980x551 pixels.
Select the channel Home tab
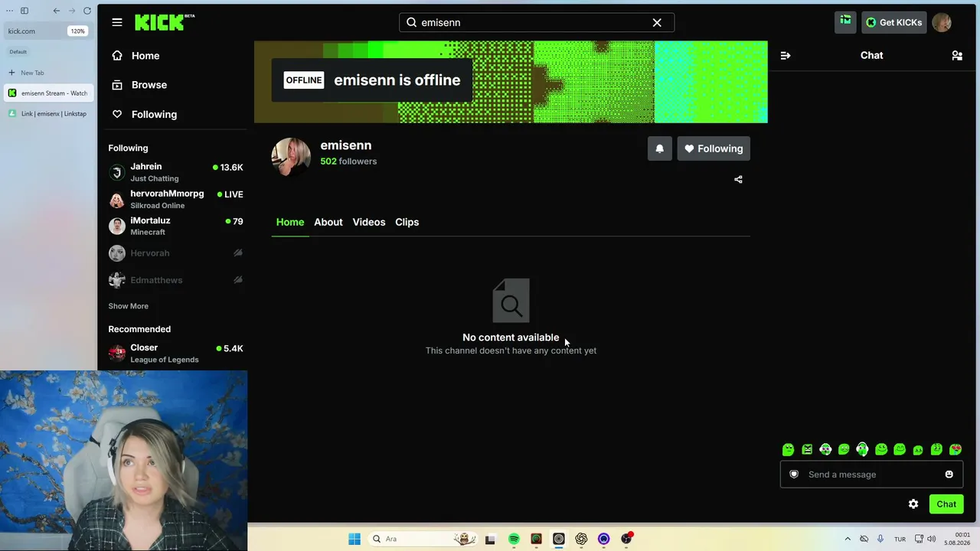pos(290,222)
